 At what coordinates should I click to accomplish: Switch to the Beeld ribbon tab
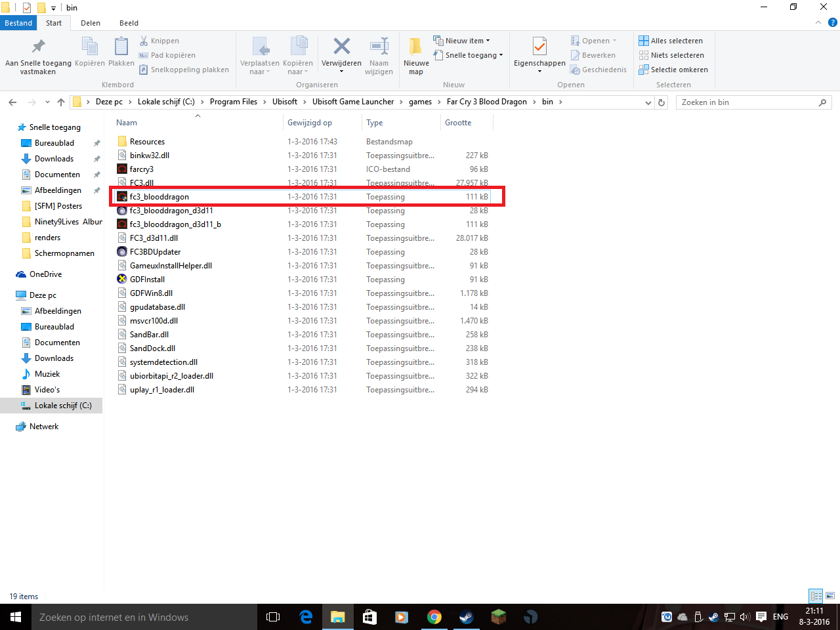[x=129, y=23]
